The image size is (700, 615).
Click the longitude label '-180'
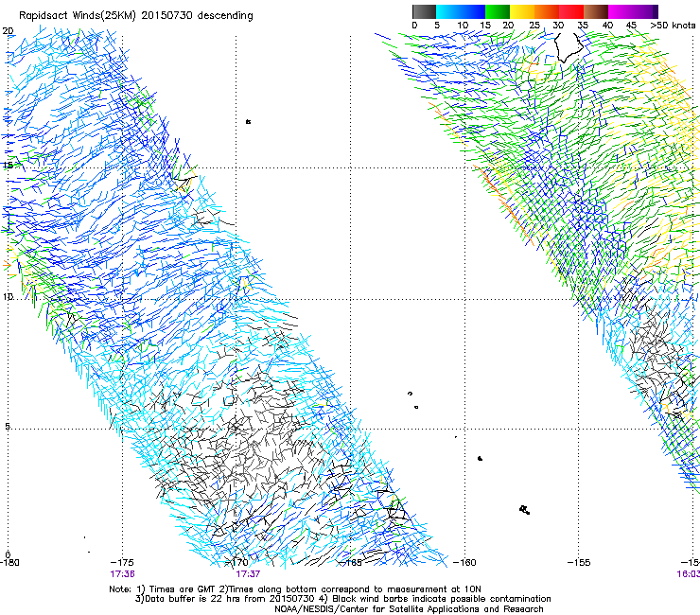(9, 563)
